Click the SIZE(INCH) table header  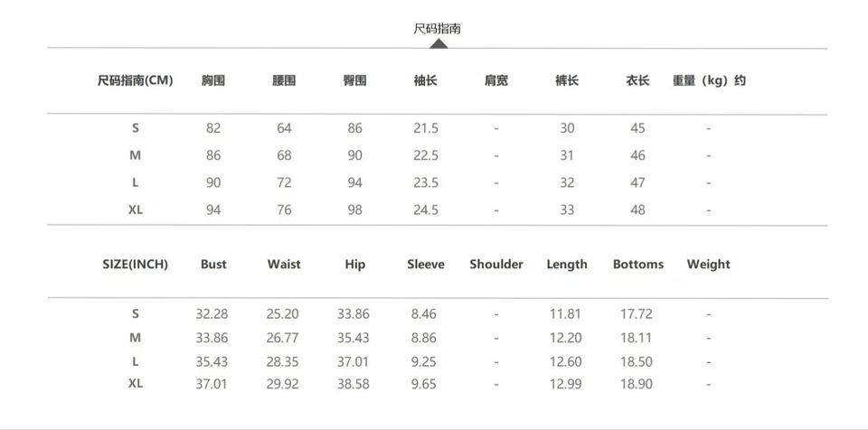click(136, 265)
